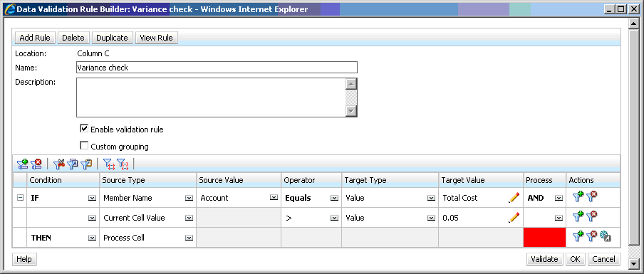Click the Source Type column header
644x274 pixels.
(x=148, y=180)
